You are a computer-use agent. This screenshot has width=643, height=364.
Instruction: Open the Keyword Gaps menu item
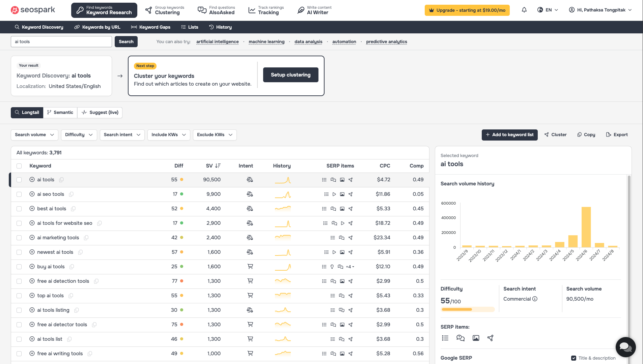tap(150, 27)
